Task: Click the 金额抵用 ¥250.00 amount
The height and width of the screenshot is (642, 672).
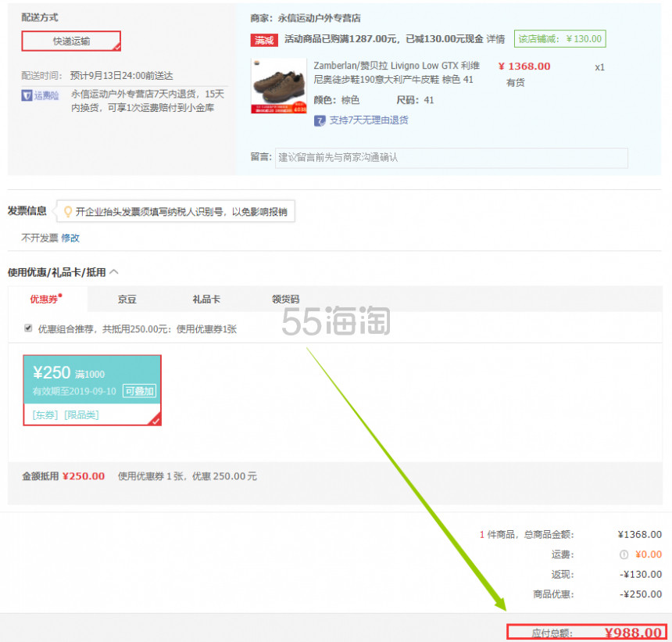Action: tap(84, 476)
